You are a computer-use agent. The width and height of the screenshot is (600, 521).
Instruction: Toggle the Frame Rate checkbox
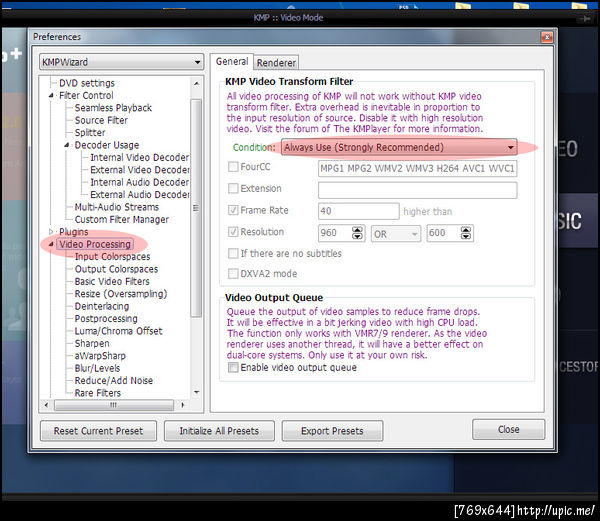pos(233,210)
